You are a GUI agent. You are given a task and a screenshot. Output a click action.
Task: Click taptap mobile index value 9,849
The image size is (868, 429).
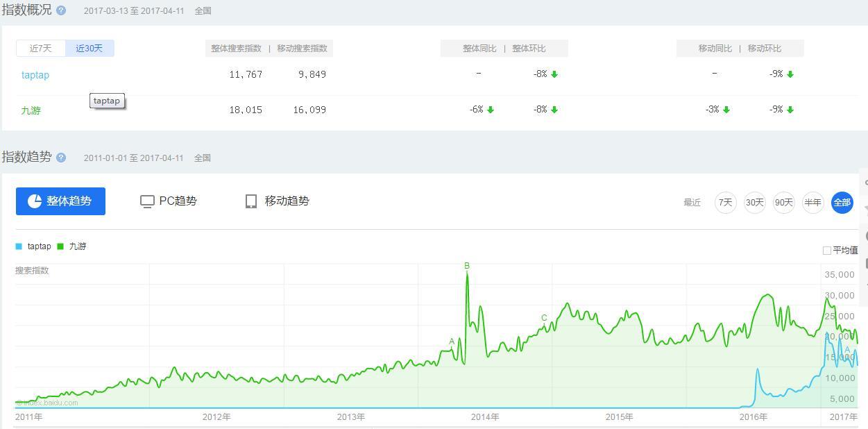pyautogui.click(x=312, y=74)
